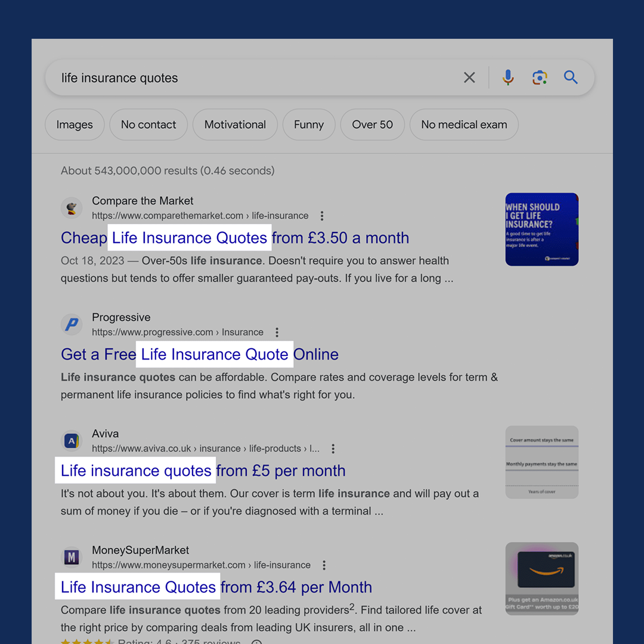
Task: Clear the search query with the X button
Action: coord(469,78)
